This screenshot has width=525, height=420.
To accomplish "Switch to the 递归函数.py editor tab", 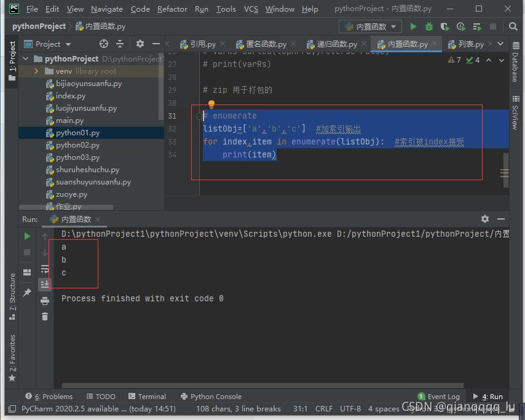I will tap(336, 44).
